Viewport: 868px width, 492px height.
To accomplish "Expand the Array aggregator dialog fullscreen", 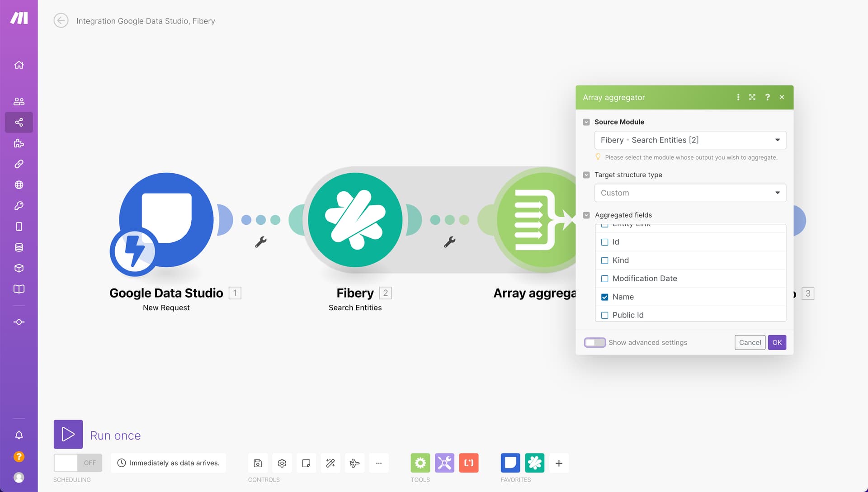I will (x=752, y=97).
